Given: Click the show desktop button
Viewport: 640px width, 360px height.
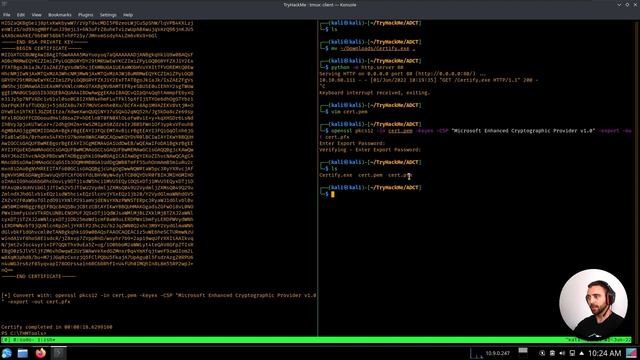Looking at the screenshot, I should [631, 353].
